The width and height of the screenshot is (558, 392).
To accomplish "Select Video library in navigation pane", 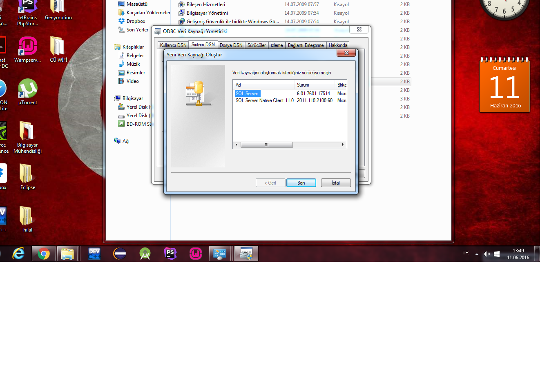I will (x=129, y=81).
